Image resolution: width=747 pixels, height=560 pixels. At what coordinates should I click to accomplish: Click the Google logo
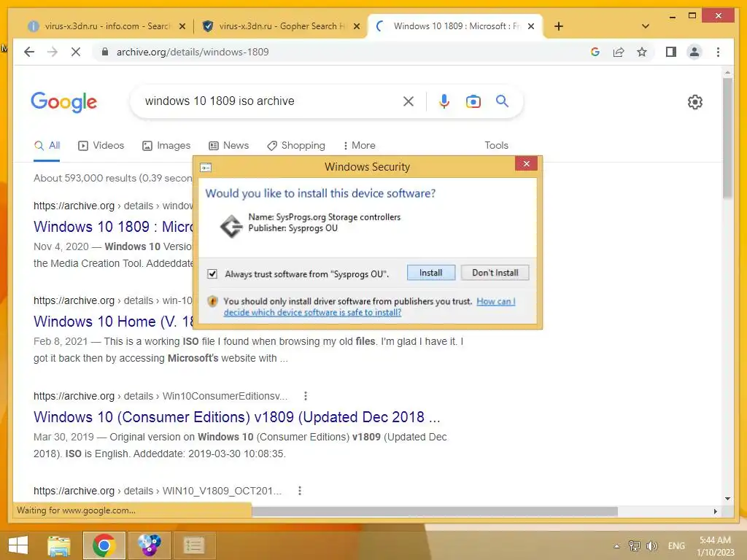tap(64, 102)
